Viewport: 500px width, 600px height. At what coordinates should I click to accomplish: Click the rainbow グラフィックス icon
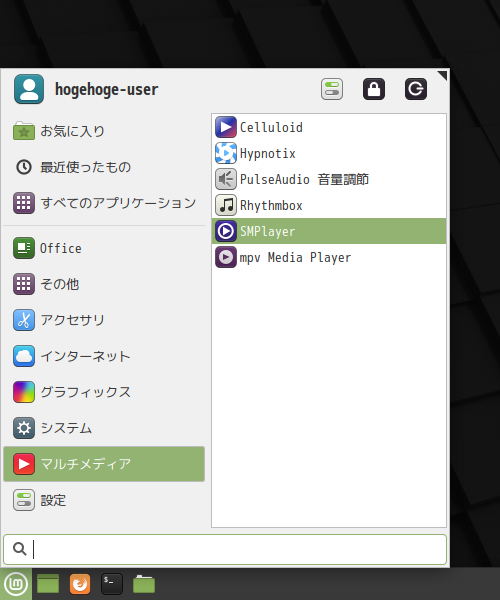24,392
